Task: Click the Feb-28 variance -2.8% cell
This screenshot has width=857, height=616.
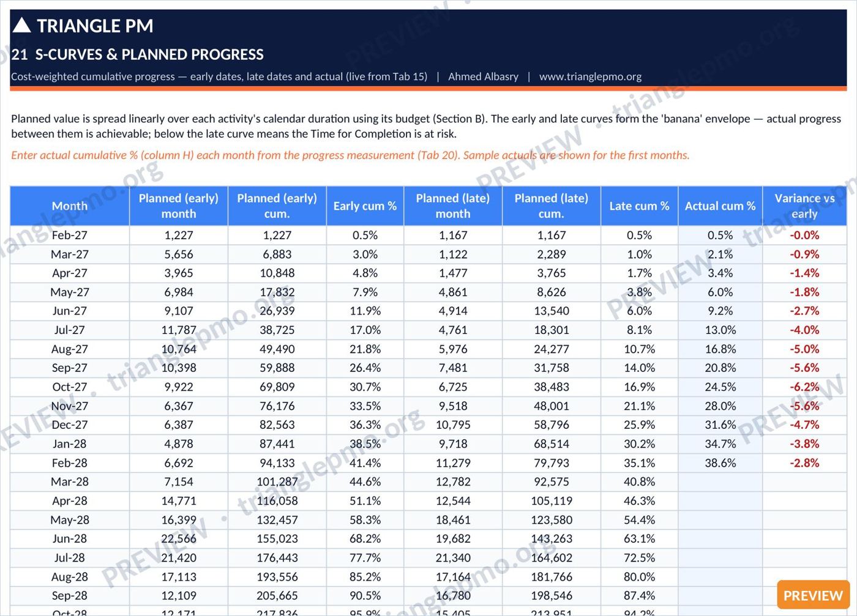Action: coord(804,463)
